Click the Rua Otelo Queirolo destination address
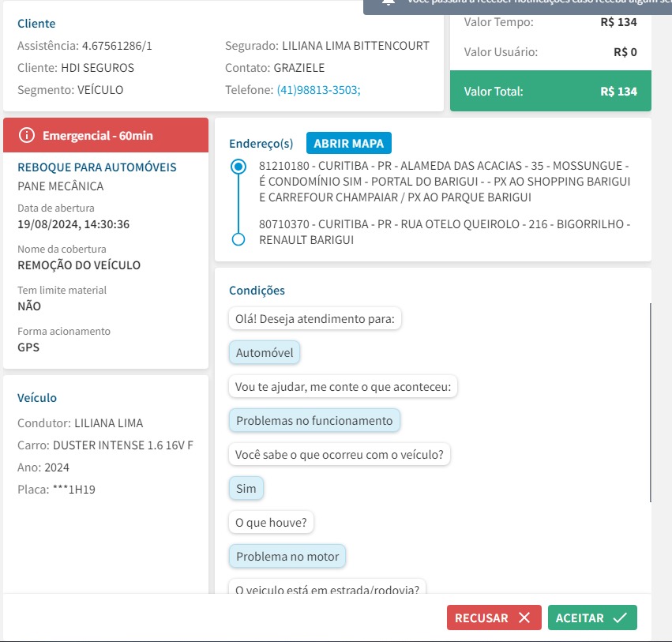Image resolution: width=672 pixels, height=642 pixels. coord(444,231)
